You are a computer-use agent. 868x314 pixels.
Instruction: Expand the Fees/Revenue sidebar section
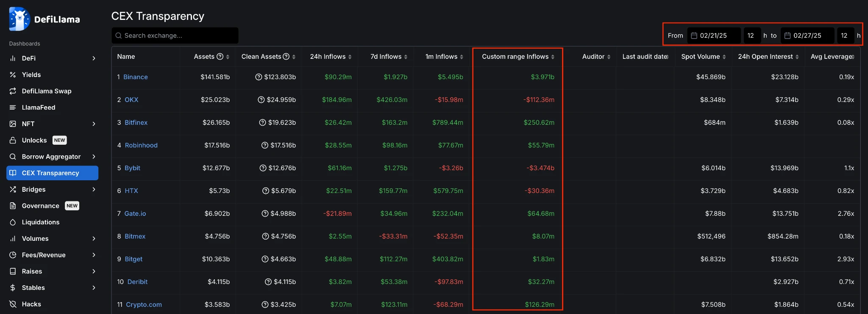[x=94, y=255]
